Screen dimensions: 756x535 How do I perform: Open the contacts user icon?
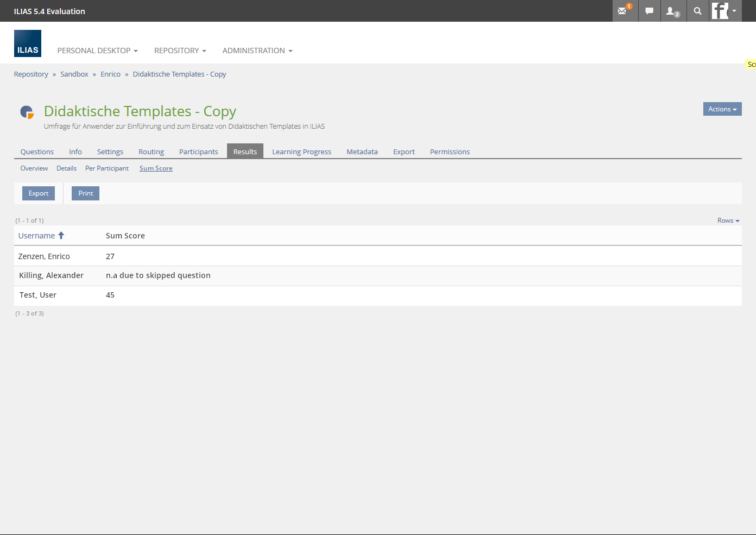(x=672, y=11)
